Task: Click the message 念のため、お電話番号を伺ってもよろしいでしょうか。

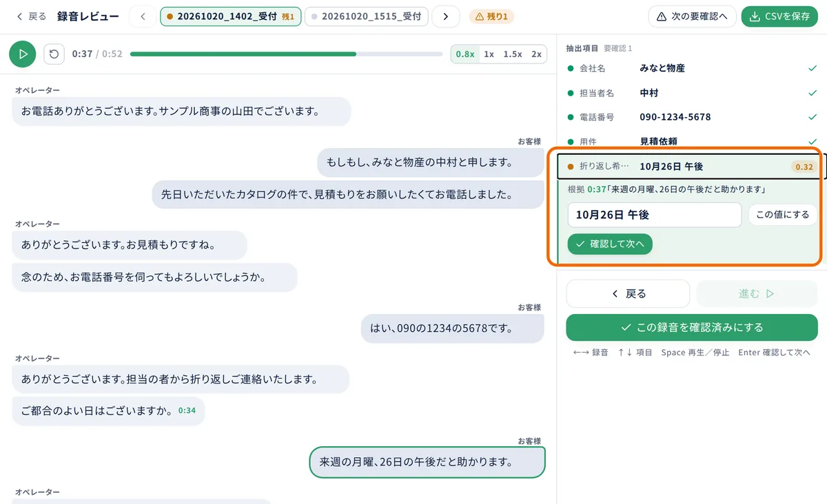Action: tap(155, 277)
